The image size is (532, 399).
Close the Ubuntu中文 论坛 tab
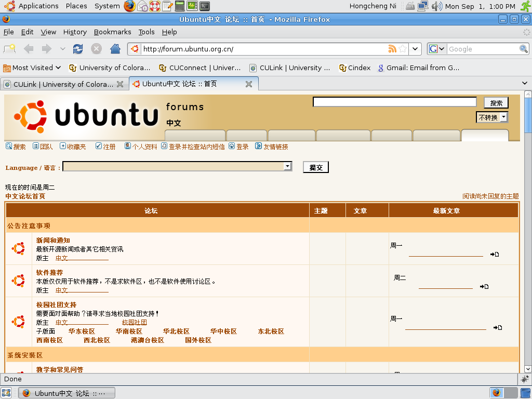point(249,84)
